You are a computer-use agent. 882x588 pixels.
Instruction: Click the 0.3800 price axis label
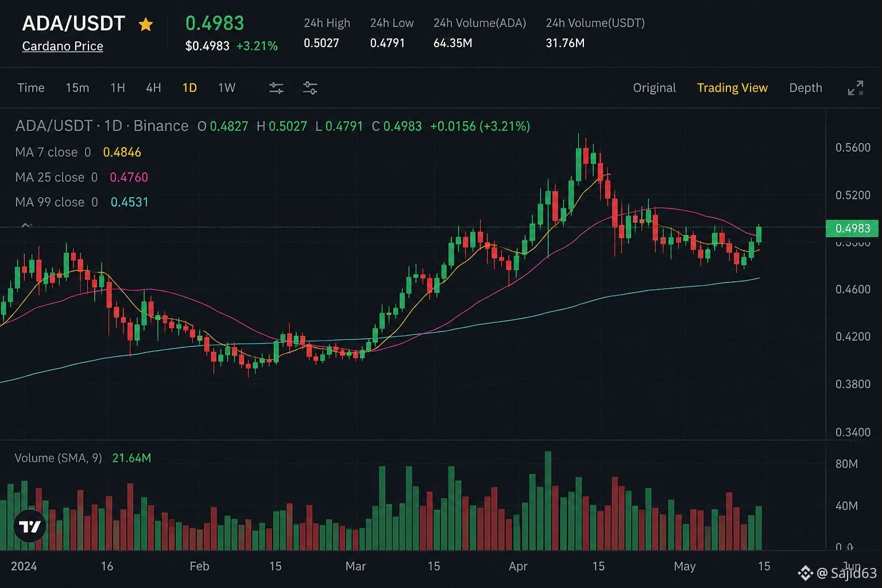853,384
